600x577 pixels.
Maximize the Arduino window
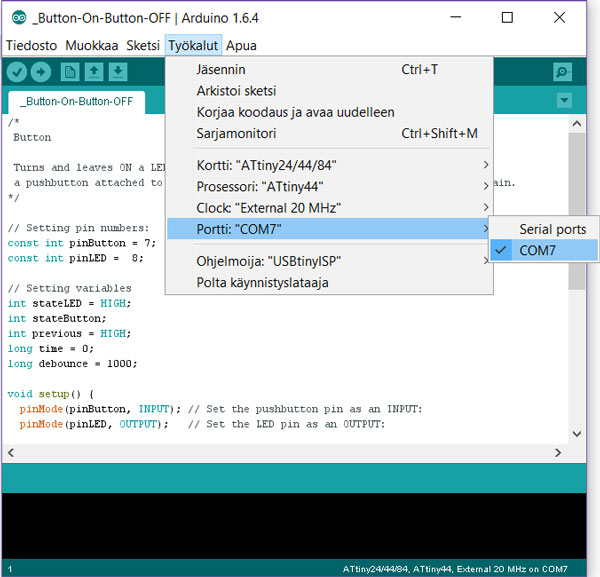click(507, 18)
